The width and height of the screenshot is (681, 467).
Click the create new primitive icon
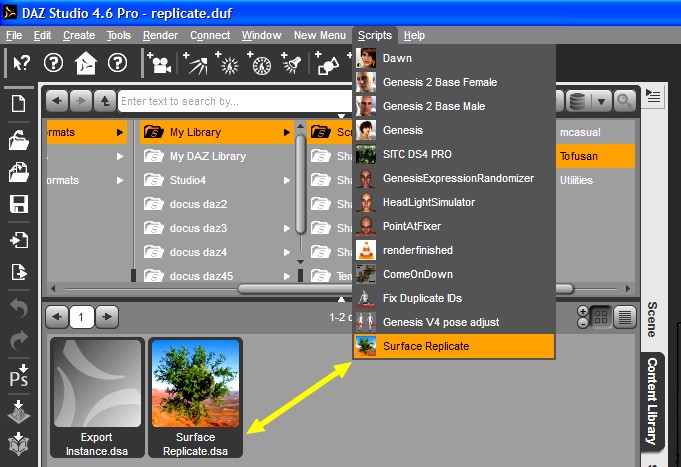(x=327, y=63)
